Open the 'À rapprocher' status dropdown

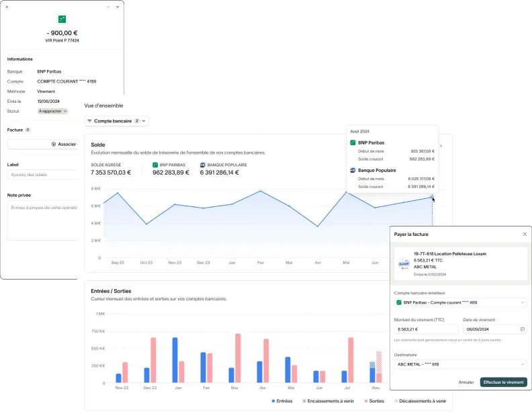(52, 111)
